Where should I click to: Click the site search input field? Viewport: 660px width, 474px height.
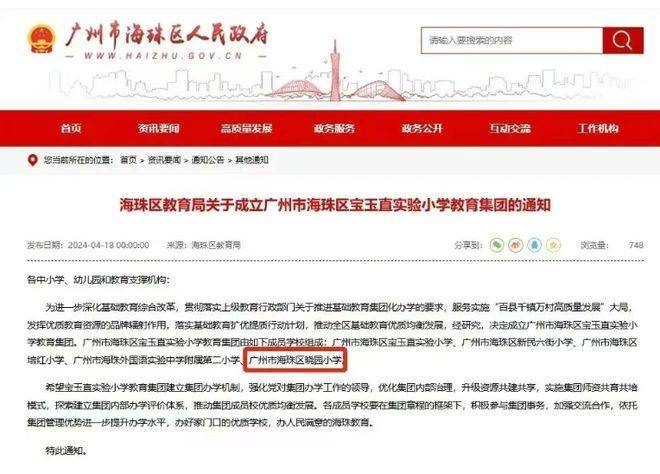click(512, 40)
